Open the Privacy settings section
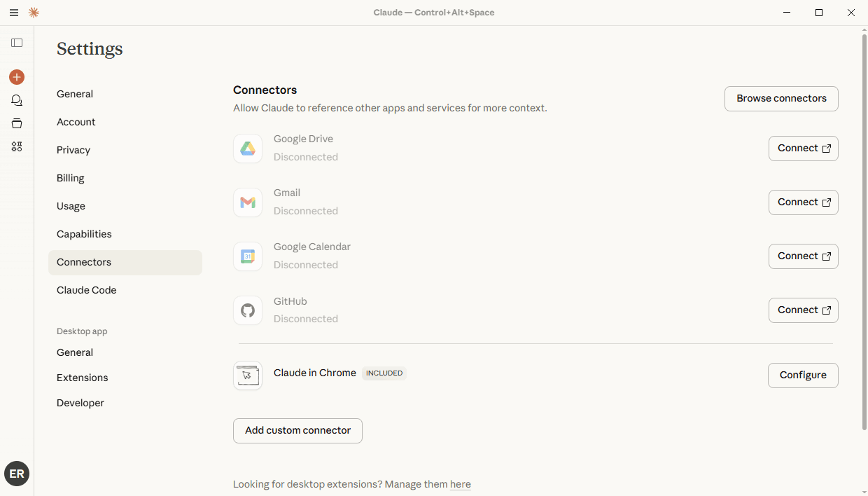This screenshot has width=868, height=496. 73,150
